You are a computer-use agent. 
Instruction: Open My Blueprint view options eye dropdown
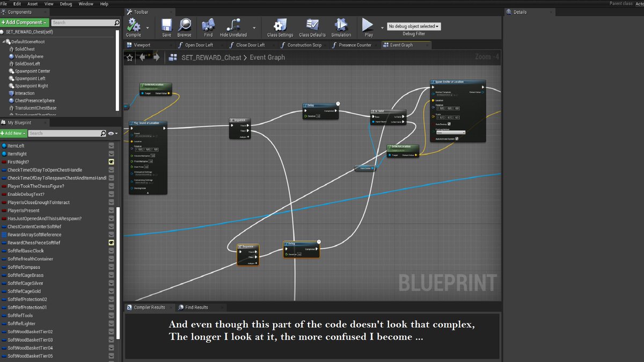click(x=112, y=133)
